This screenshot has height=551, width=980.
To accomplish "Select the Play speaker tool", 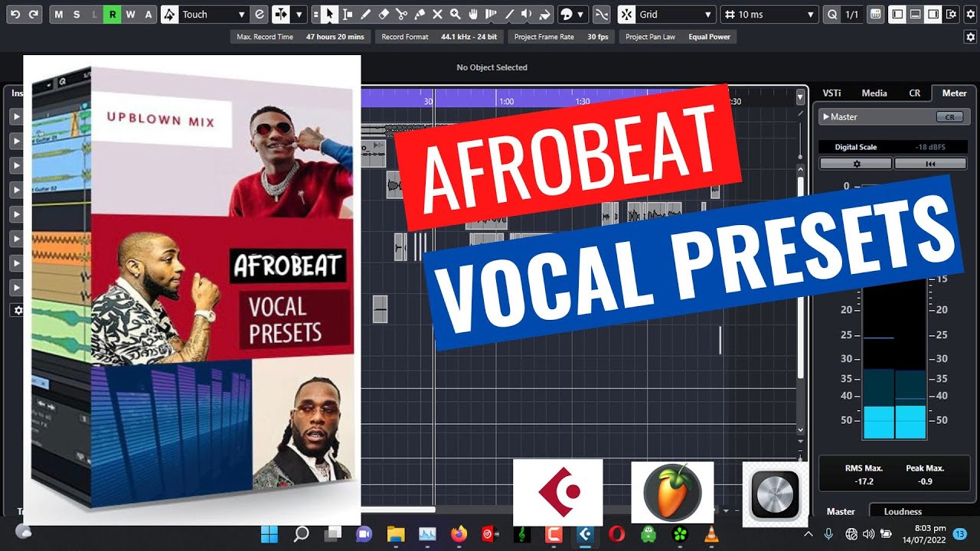I will pyautogui.click(x=526, y=15).
